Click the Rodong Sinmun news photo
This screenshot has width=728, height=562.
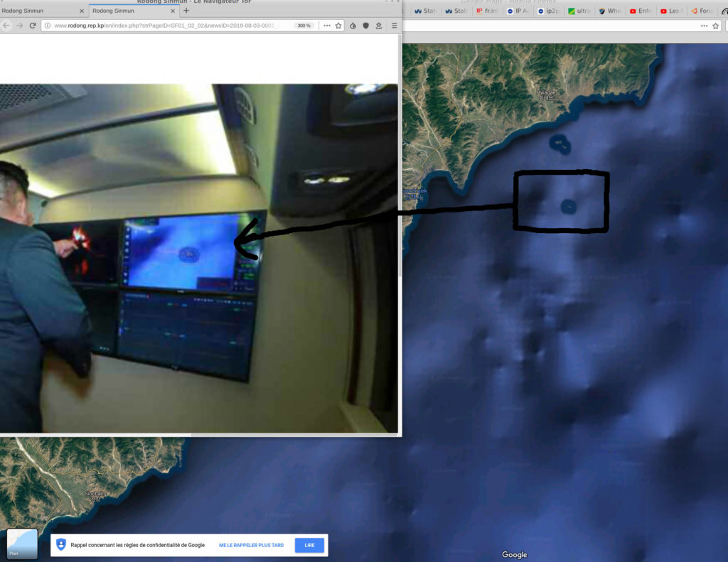[x=199, y=259]
